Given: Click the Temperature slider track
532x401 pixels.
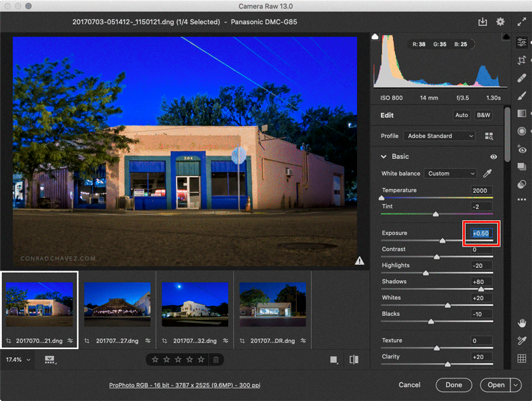Looking at the screenshot, I should 437,198.
